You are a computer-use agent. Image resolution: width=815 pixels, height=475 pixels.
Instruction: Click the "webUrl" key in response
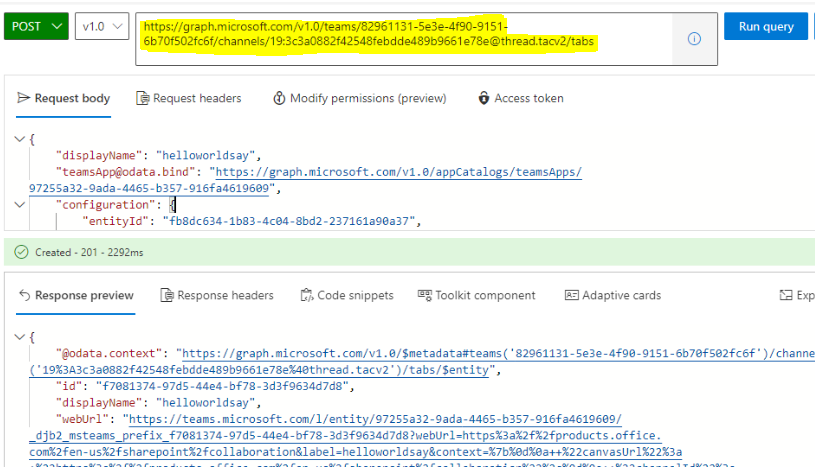[x=82, y=419]
